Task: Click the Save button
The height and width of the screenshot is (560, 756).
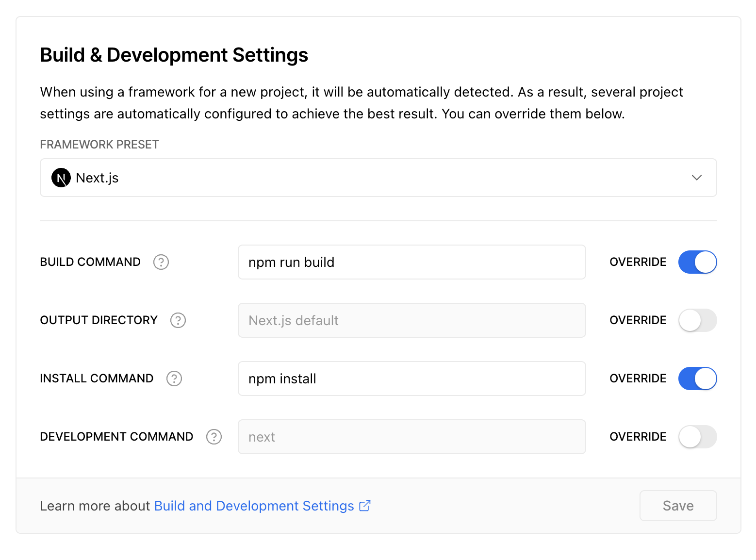Action: point(678,506)
